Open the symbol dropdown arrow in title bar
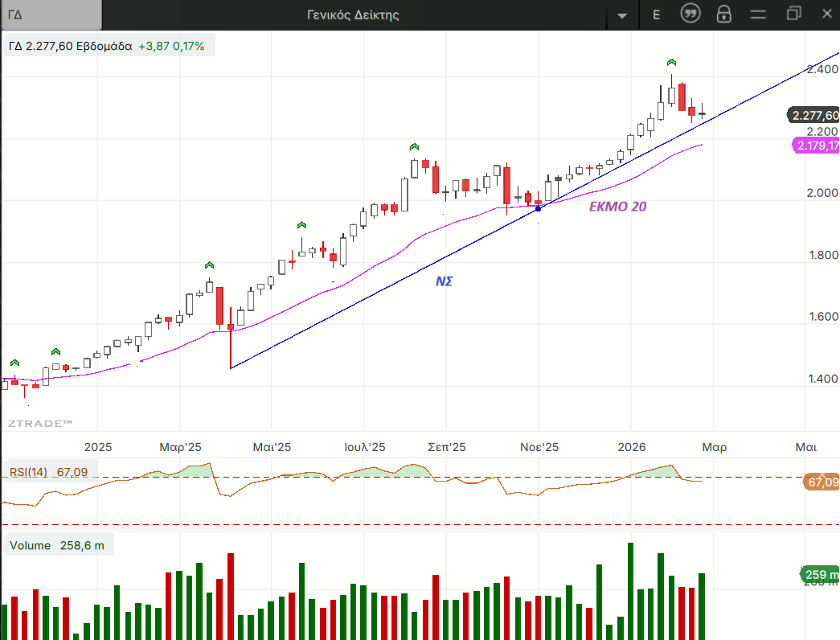 (x=621, y=15)
